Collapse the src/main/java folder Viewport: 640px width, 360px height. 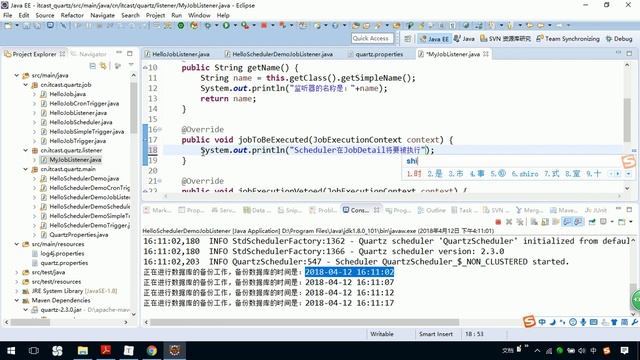17,76
